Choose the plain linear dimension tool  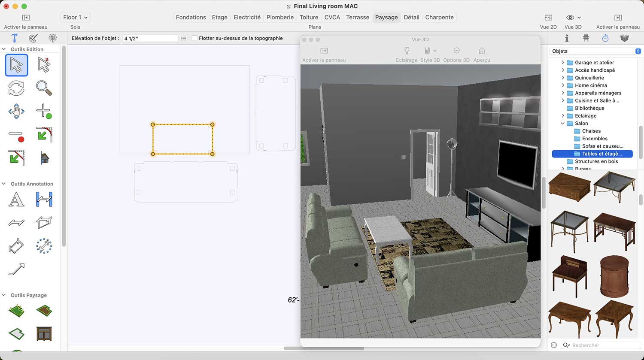coord(16,222)
